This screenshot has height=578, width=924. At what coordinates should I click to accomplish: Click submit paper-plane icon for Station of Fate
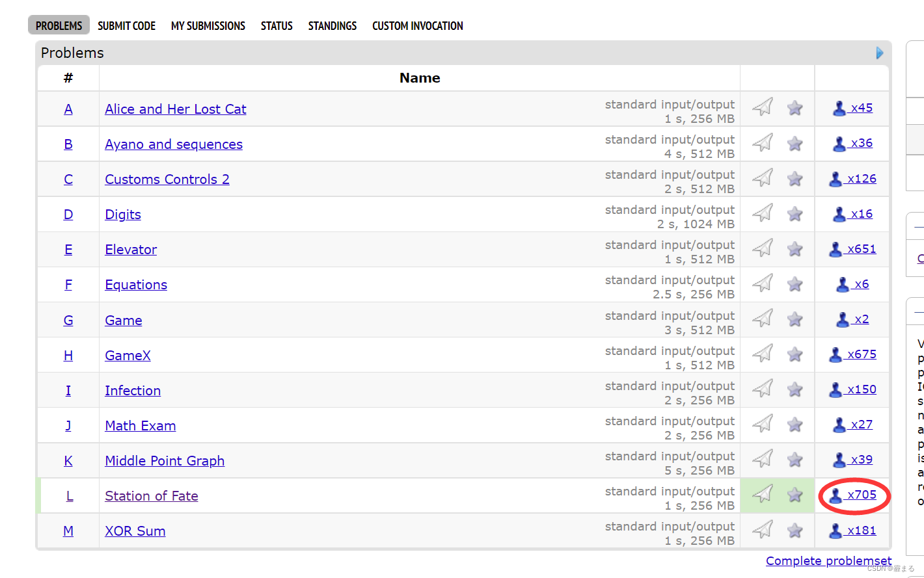[x=763, y=494]
